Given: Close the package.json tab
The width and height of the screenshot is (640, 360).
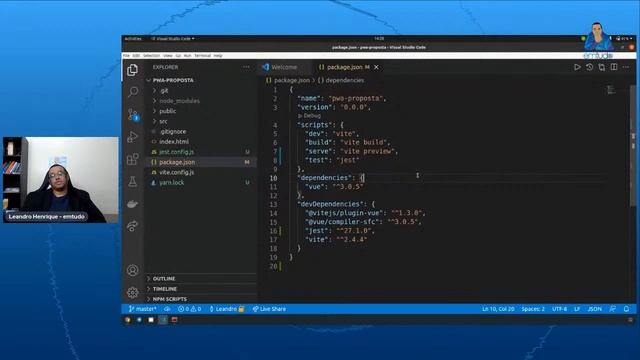Looking at the screenshot, I should [x=376, y=67].
